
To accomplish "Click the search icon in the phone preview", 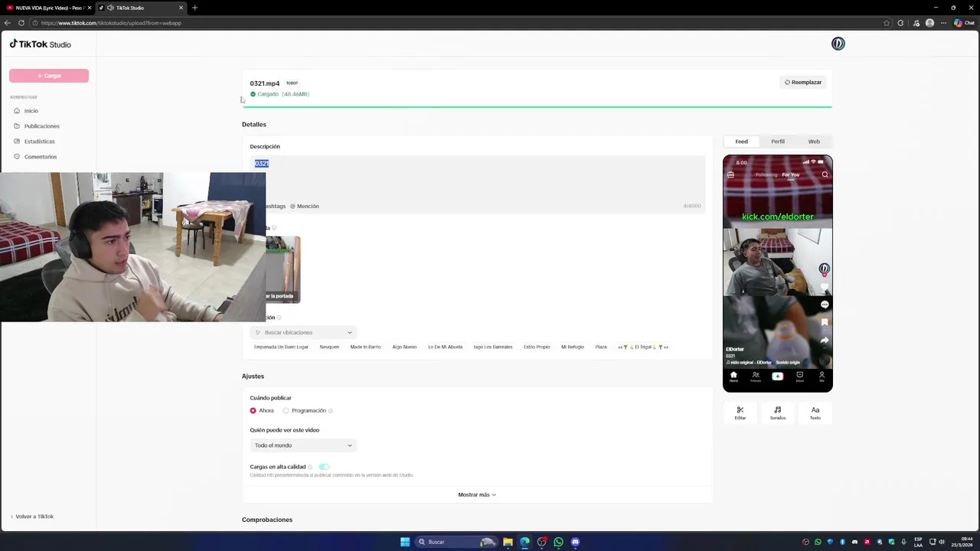I will coord(825,174).
